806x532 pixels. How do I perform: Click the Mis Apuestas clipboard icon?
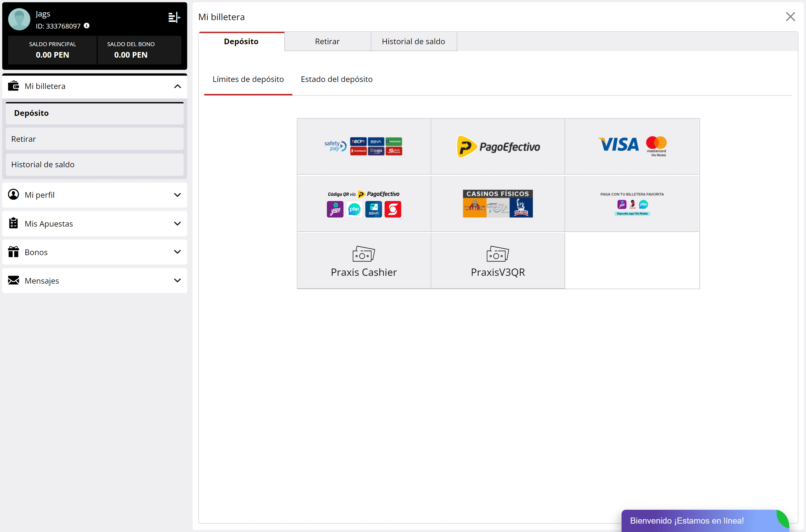pyautogui.click(x=14, y=223)
